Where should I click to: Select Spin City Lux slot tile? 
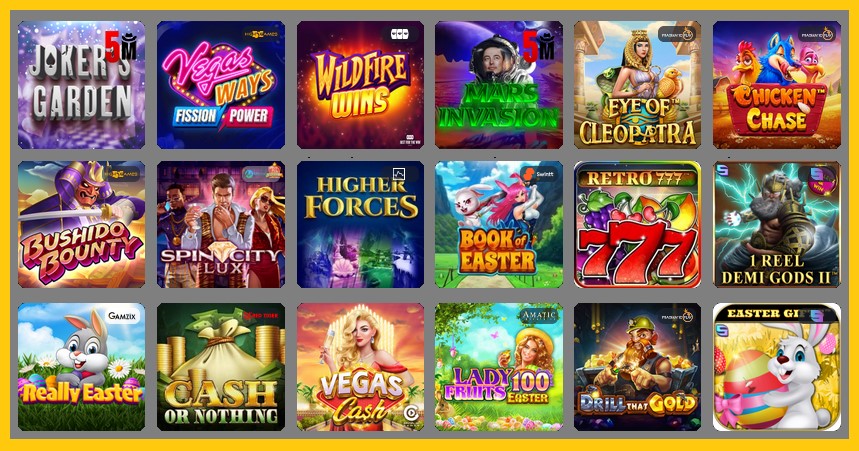(221, 225)
